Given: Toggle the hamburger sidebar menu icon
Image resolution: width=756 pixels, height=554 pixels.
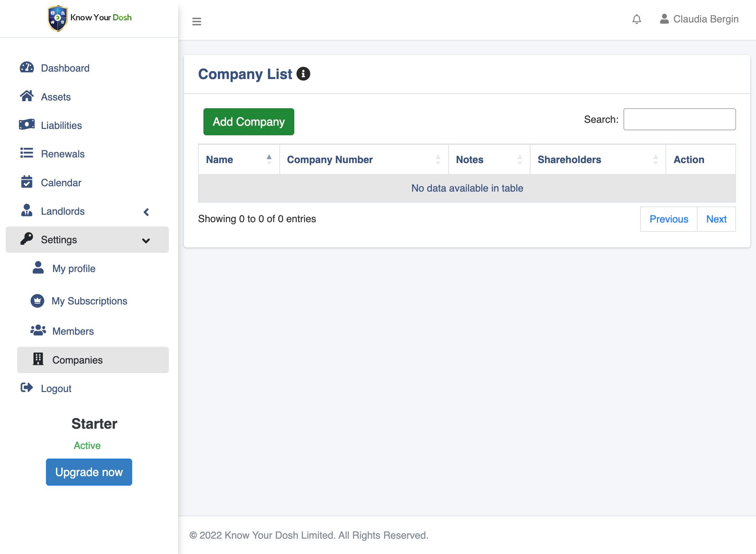Looking at the screenshot, I should coord(197,21).
